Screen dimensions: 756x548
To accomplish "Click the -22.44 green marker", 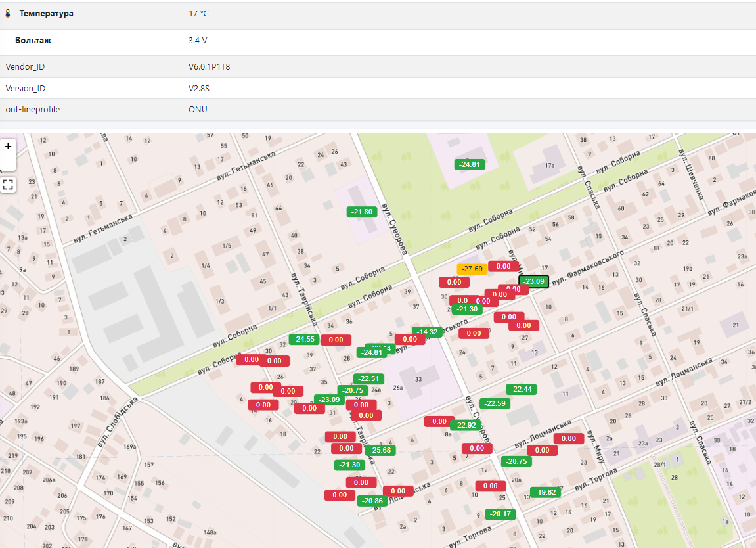I will 522,389.
